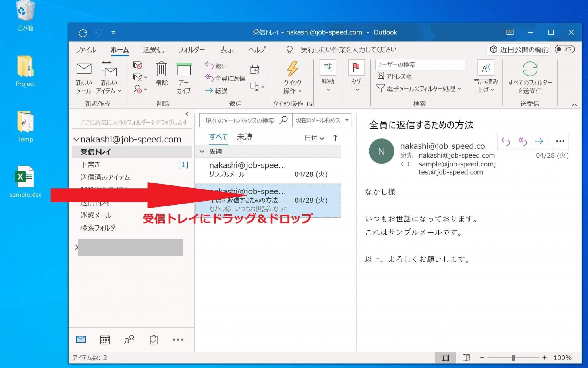Viewport: 588px width, 368px height.
Task: Create a new mail with 新しいメール
Action: coord(84,78)
